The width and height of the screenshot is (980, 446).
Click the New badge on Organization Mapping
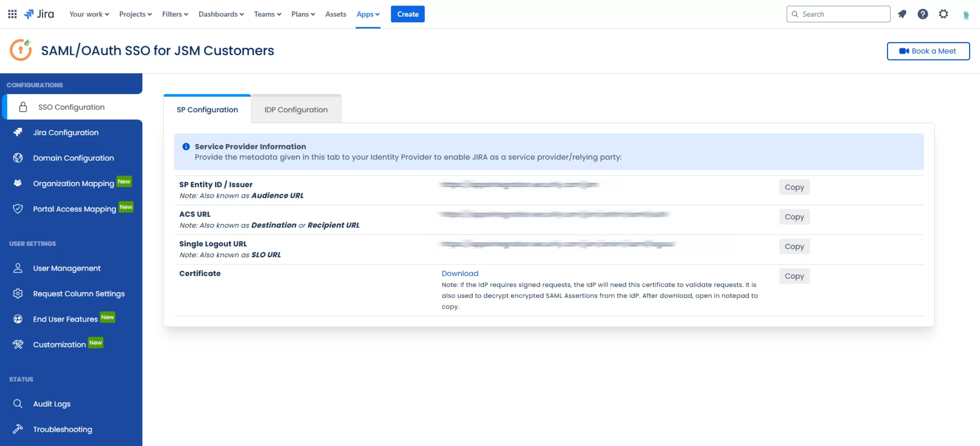click(x=124, y=181)
